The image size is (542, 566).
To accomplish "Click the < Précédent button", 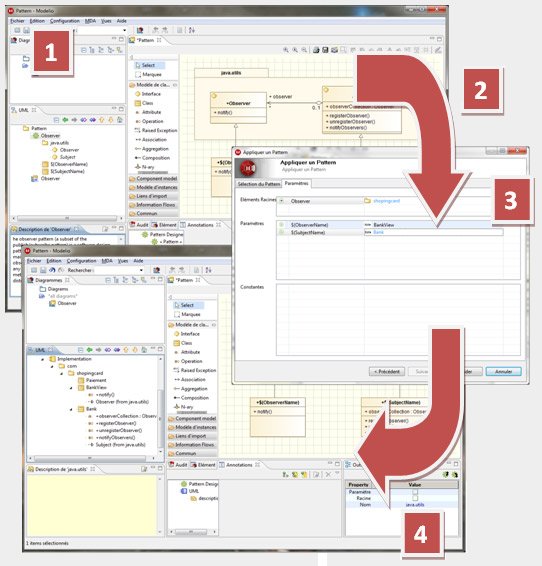I will pos(387,371).
